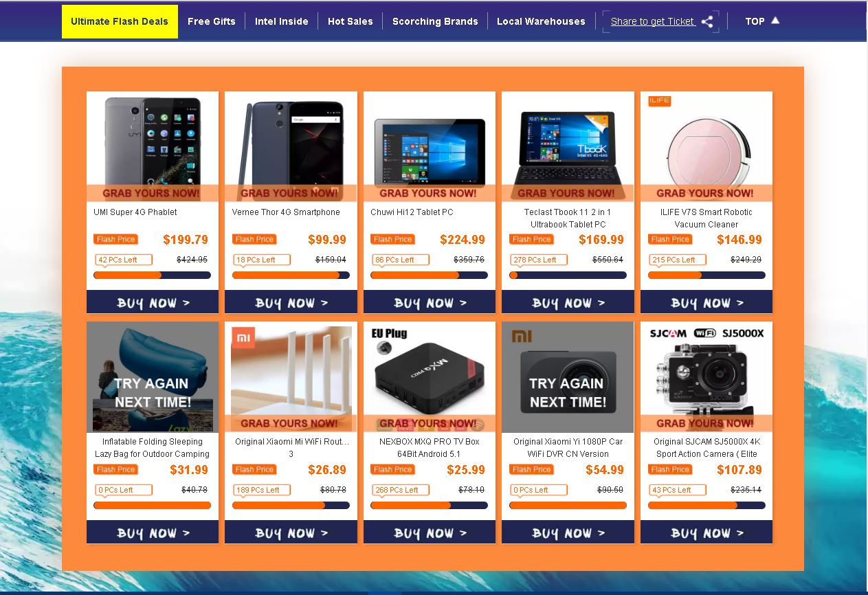
Task: Go to the Free Gifts section
Action: tap(212, 21)
